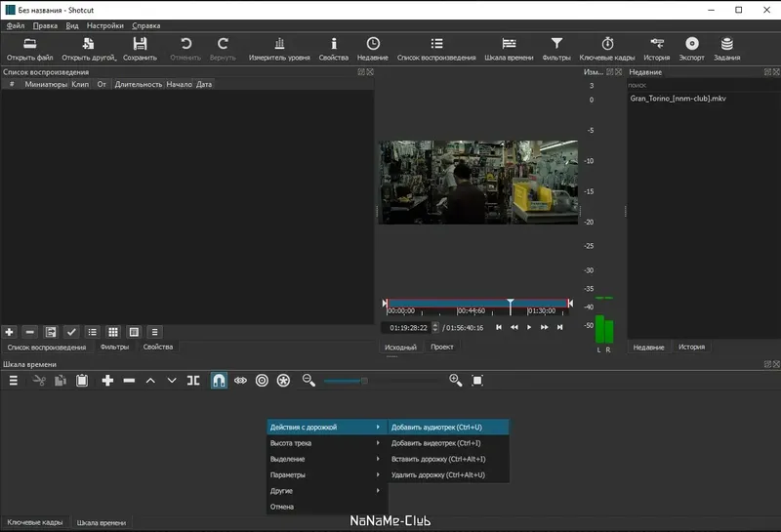Image resolution: width=781 pixels, height=532 pixels.
Task: Click split at playhead in timeline toolbar
Action: pos(193,380)
